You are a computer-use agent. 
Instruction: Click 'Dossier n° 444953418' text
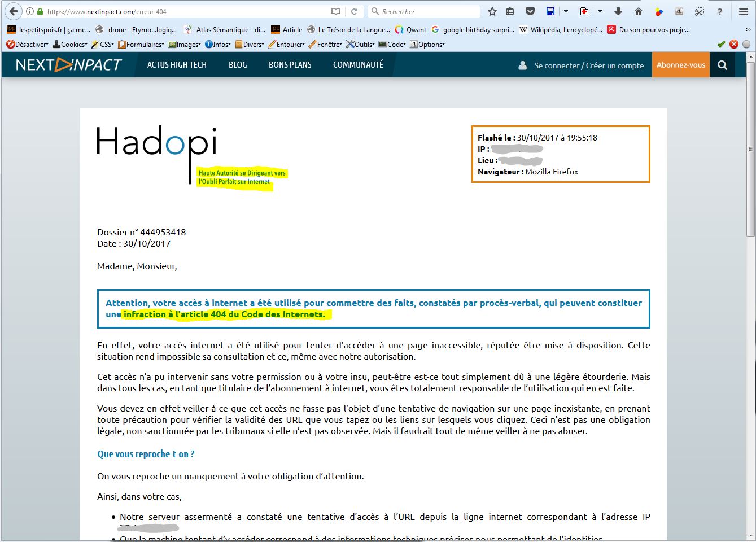(141, 232)
